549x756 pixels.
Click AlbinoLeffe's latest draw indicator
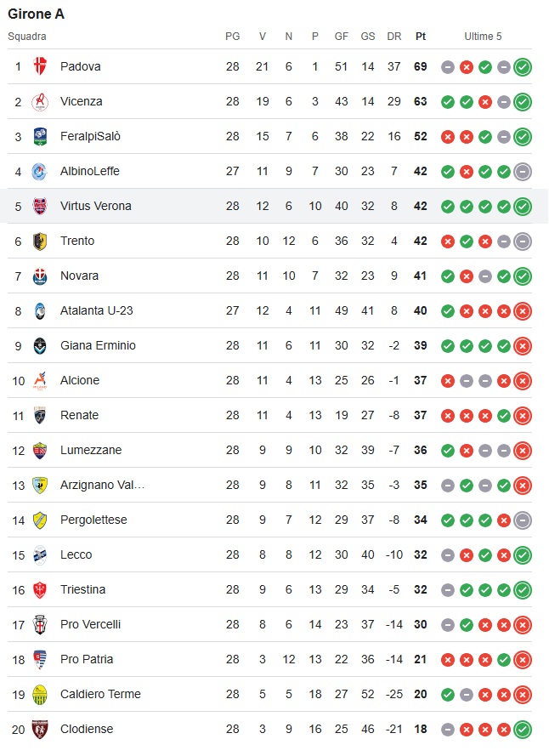[x=523, y=172]
